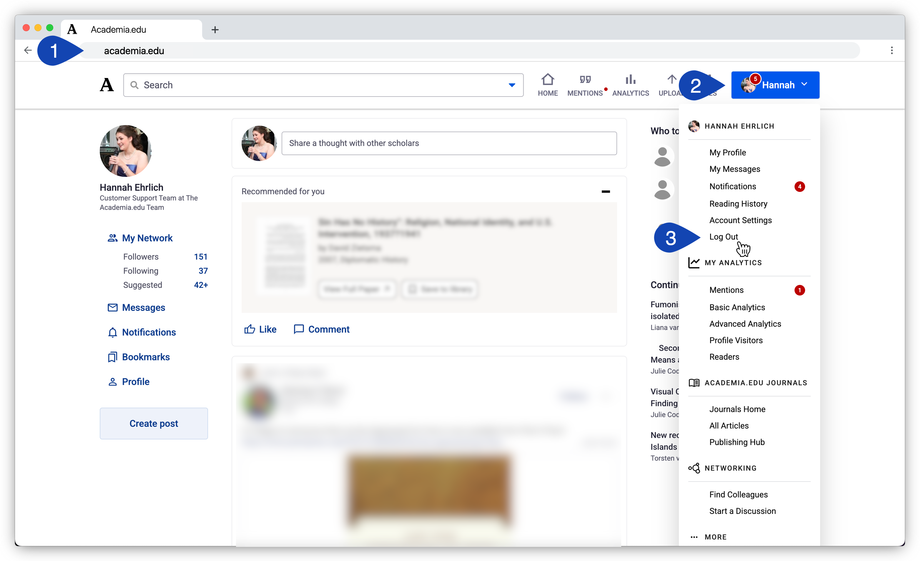Expand the search bar dropdown arrow
Image resolution: width=924 pixels, height=561 pixels.
(x=511, y=85)
